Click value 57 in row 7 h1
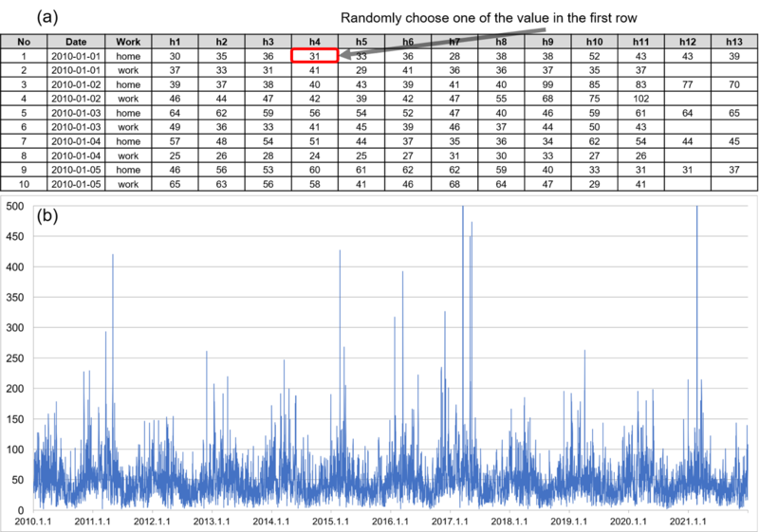The image size is (759, 532). [175, 141]
